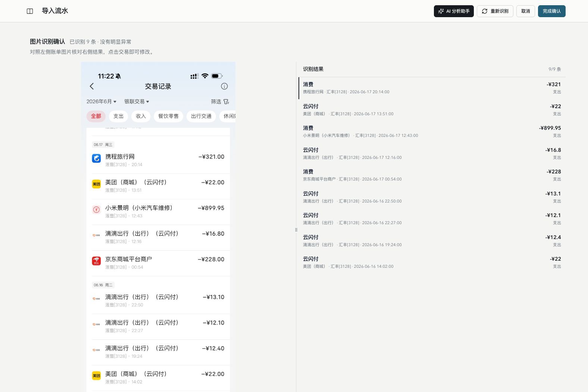Open the 银联交易 dropdown
The image size is (588, 392).
coord(137,101)
